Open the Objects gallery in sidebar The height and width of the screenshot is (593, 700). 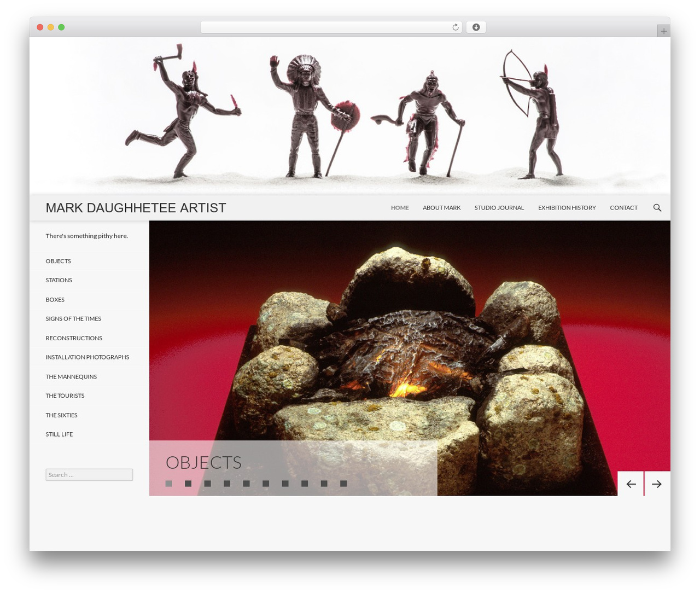click(59, 261)
